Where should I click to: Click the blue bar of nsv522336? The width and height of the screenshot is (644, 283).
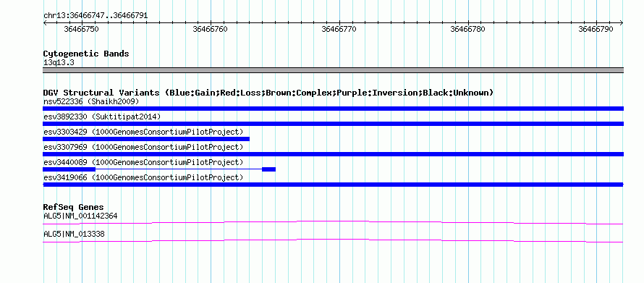(333, 109)
